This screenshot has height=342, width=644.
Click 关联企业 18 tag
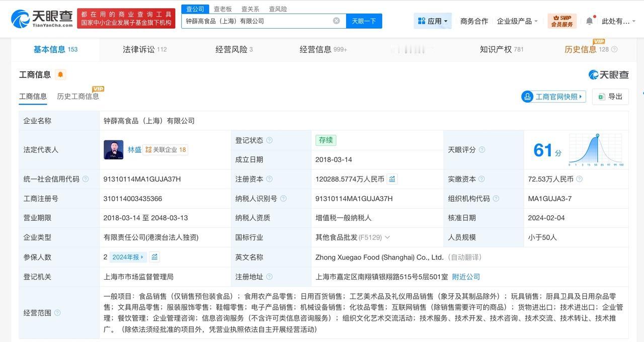coord(166,150)
